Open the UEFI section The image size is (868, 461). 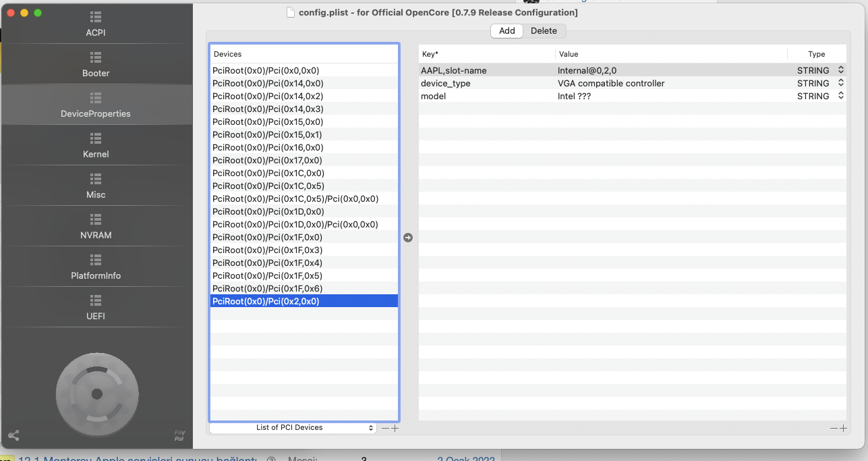(96, 307)
